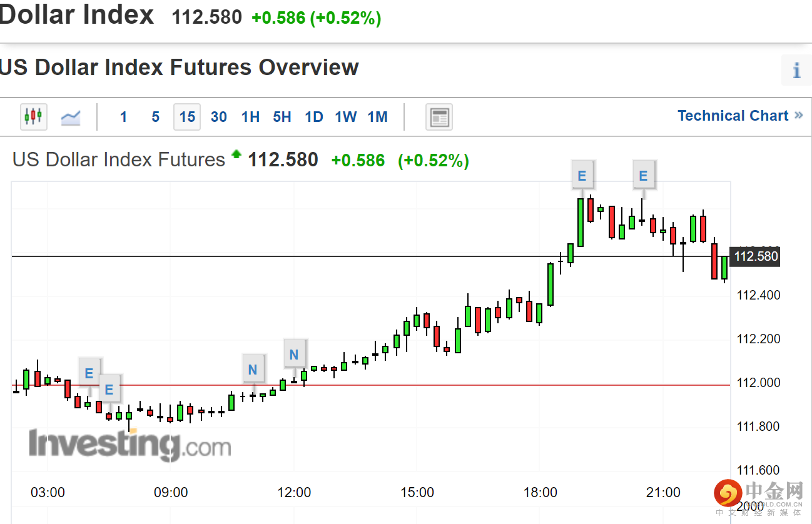Screen dimensions: 812x524
Task: Set chart timeframe to 1M
Action: [x=377, y=117]
